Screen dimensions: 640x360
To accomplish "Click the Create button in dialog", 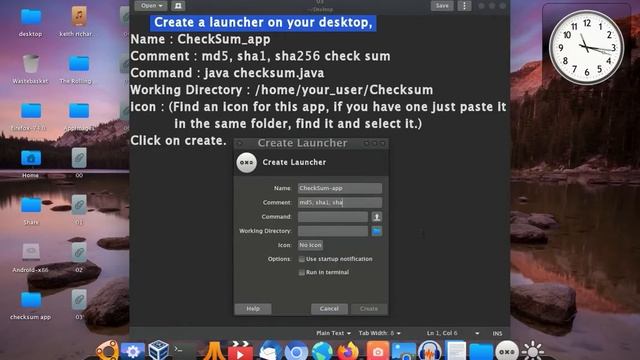I will click(369, 309).
